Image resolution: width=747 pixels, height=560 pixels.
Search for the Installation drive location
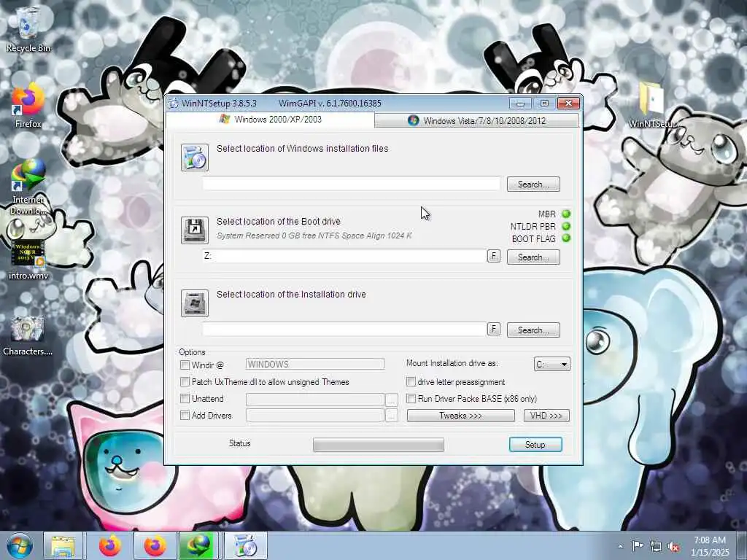533,330
